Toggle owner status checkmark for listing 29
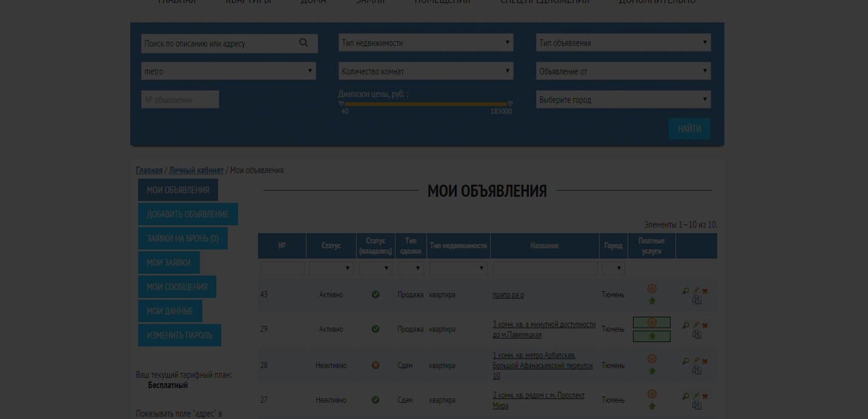This screenshot has height=419, width=868. 376,329
